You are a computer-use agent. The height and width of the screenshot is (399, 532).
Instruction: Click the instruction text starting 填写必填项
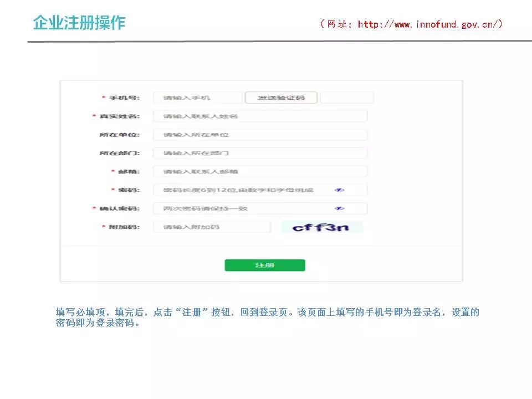tap(267, 317)
